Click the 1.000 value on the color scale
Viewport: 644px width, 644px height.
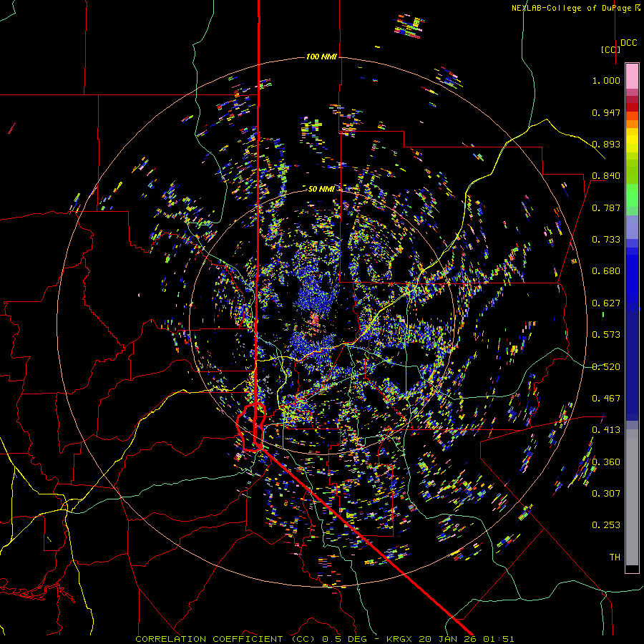[x=606, y=80]
